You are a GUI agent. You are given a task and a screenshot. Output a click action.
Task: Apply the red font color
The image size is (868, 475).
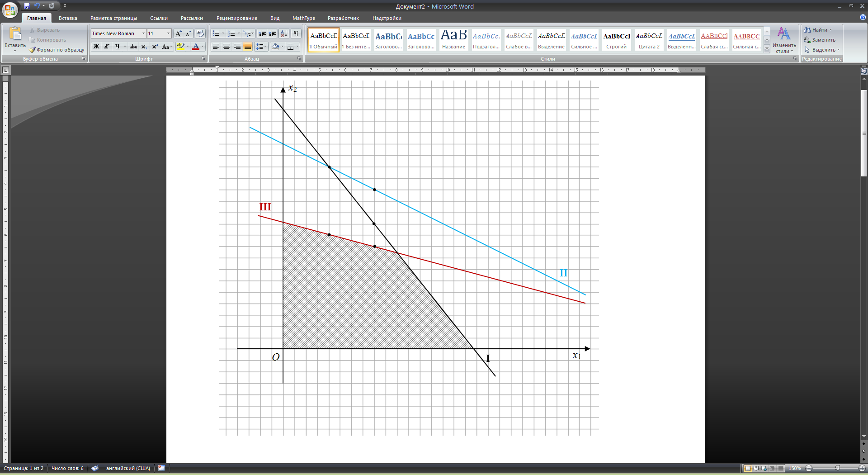[196, 47]
